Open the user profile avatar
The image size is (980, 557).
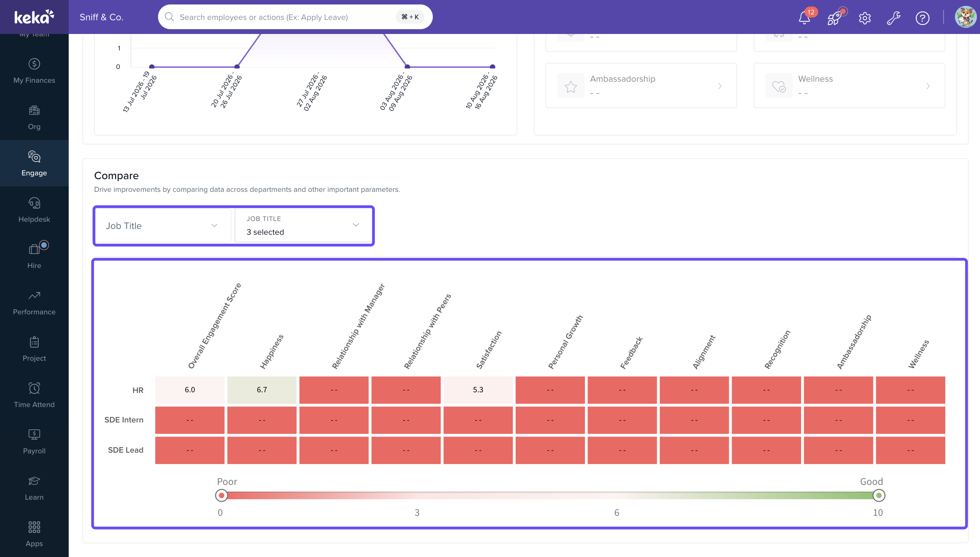pos(966,17)
